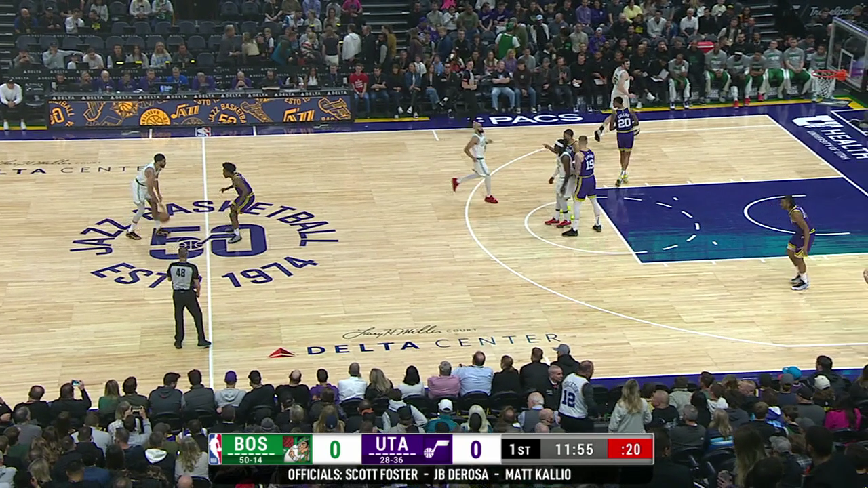Click the NBA logo on the scoreboard

click(215, 449)
